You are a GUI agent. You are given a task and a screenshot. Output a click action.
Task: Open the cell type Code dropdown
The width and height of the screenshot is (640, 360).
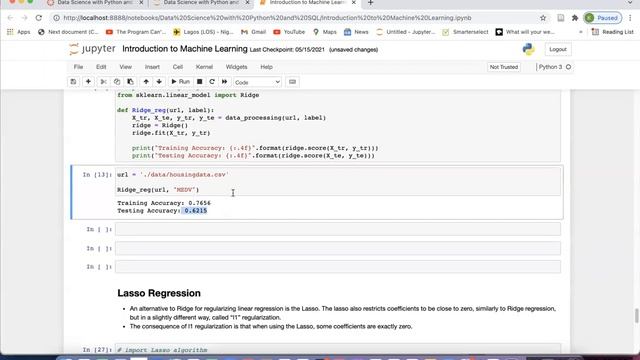click(x=257, y=82)
